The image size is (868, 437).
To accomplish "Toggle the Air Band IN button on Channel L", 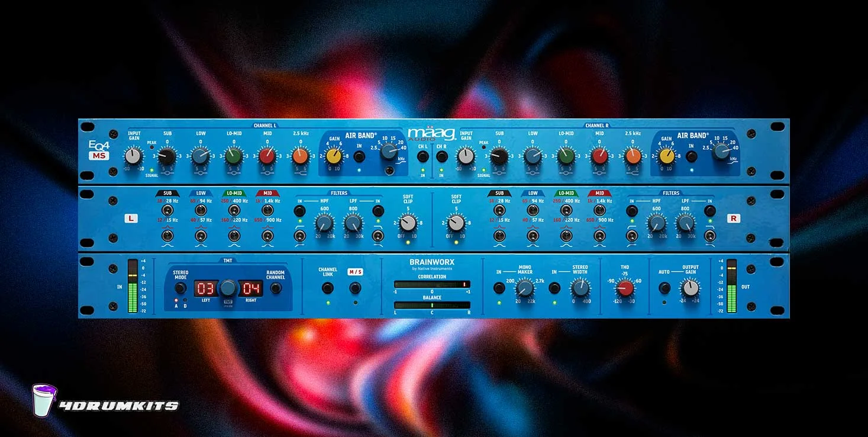I will point(359,156).
